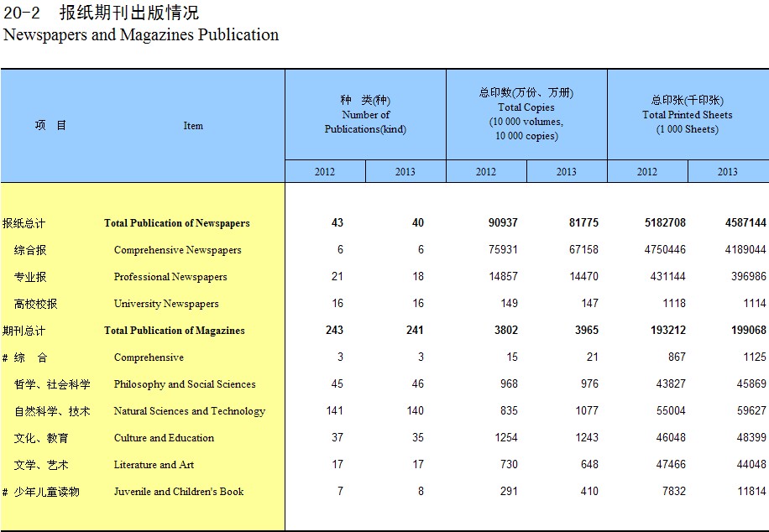This screenshot has width=769, height=532.
Task: Click the 2012 subheader under Total Copies
Action: (486, 172)
